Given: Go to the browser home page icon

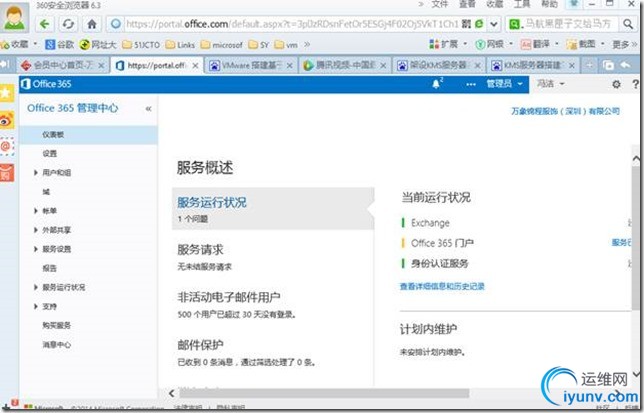Looking at the screenshot, I should click(92, 24).
